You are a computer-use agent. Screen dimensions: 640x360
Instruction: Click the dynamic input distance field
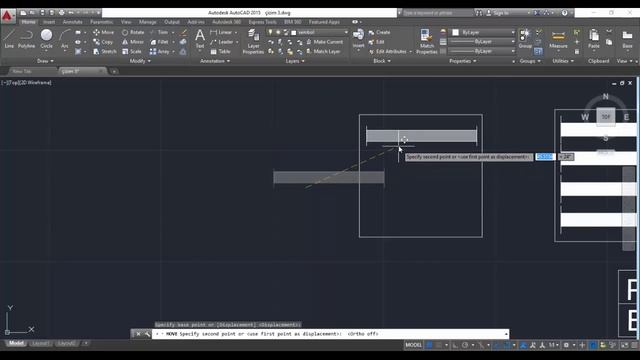pos(545,157)
